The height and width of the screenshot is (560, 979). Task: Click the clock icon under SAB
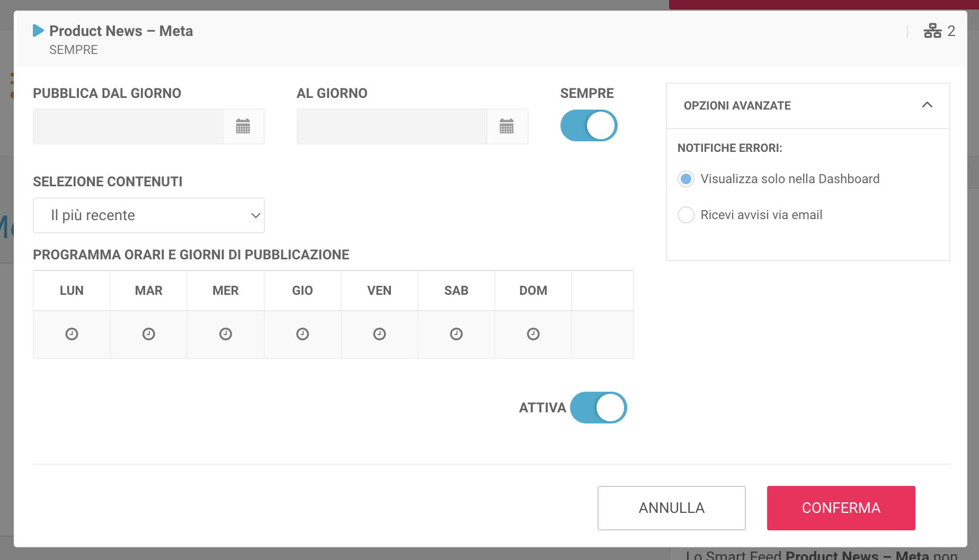pyautogui.click(x=456, y=334)
